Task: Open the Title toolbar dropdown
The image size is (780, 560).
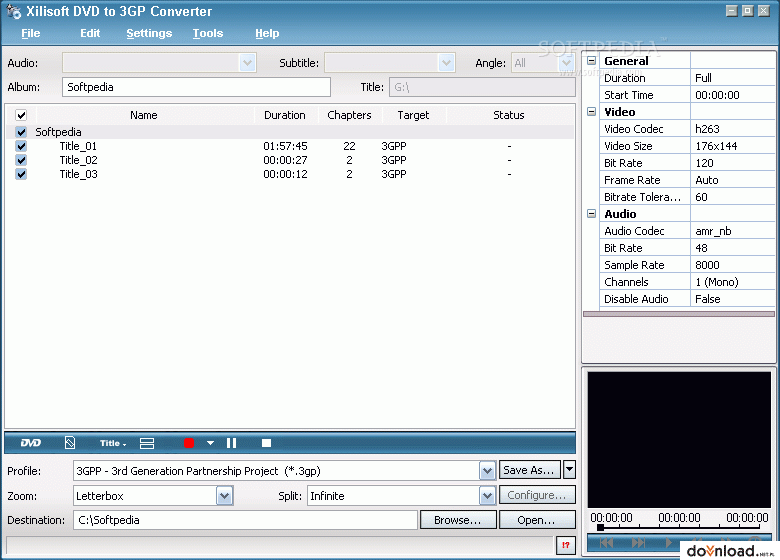Action: click(x=113, y=443)
